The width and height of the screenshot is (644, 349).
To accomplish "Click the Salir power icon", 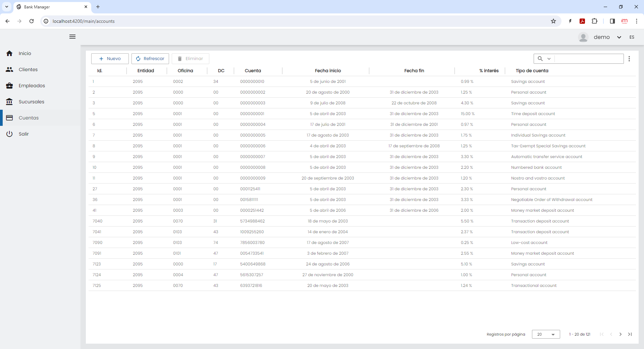I will click(9, 134).
